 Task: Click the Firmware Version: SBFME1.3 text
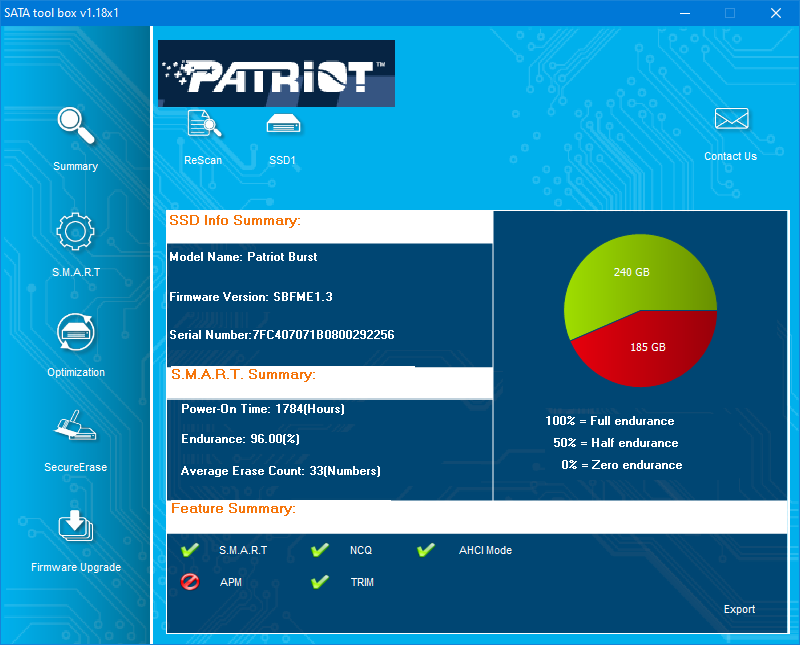[251, 296]
